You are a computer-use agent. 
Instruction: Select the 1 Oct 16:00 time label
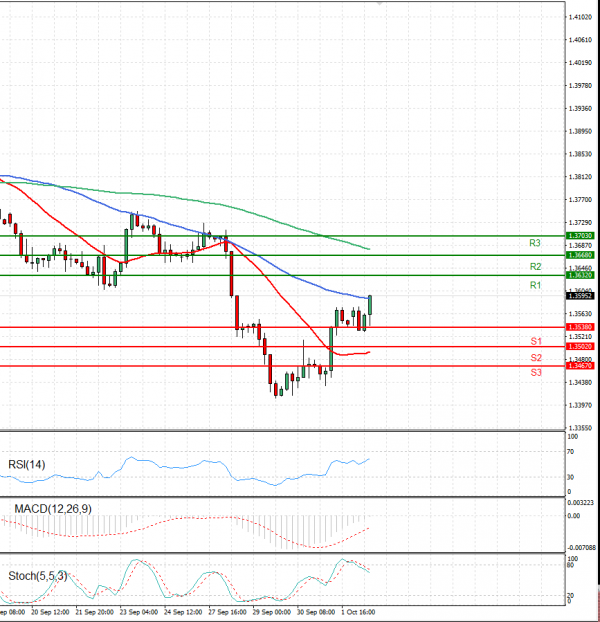click(x=358, y=612)
